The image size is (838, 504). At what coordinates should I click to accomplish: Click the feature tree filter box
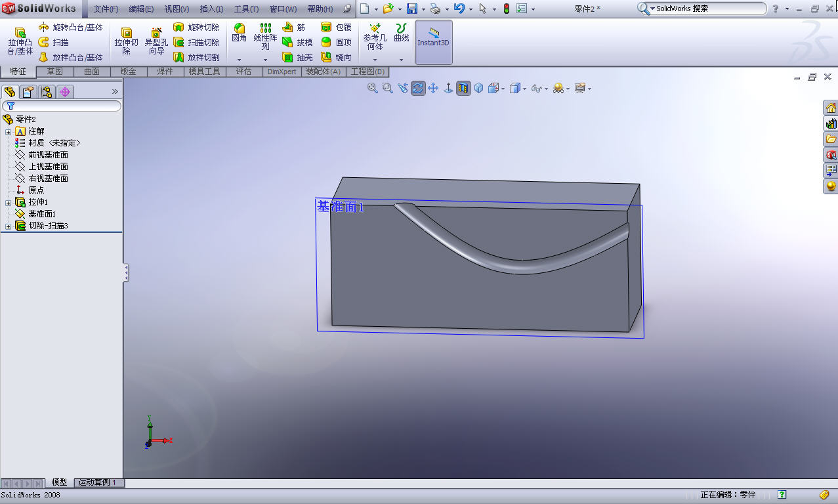[62, 106]
